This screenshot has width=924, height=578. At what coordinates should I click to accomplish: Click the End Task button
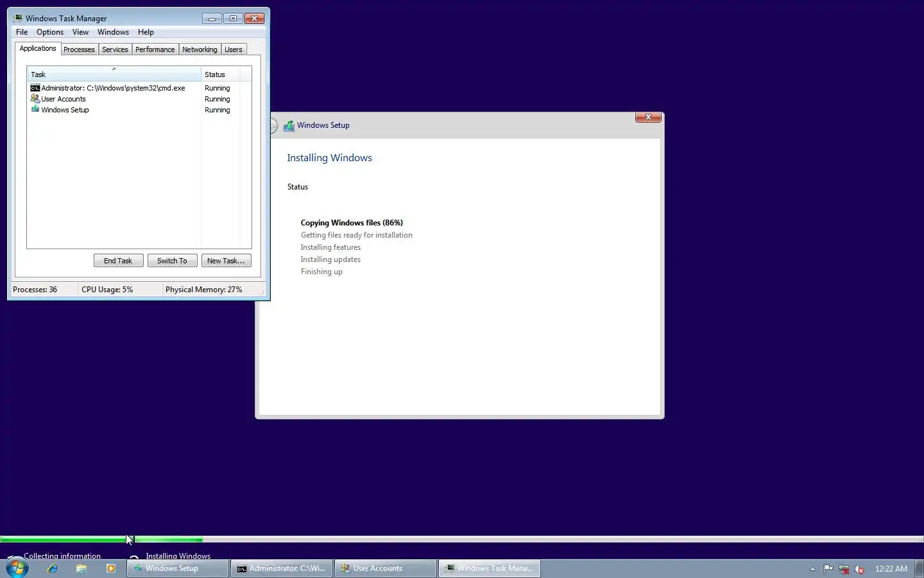tap(118, 261)
